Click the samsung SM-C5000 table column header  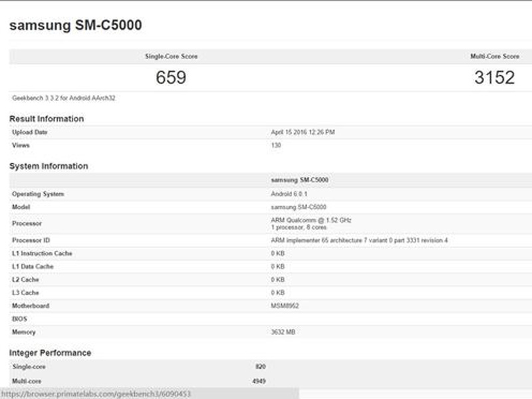tap(300, 180)
